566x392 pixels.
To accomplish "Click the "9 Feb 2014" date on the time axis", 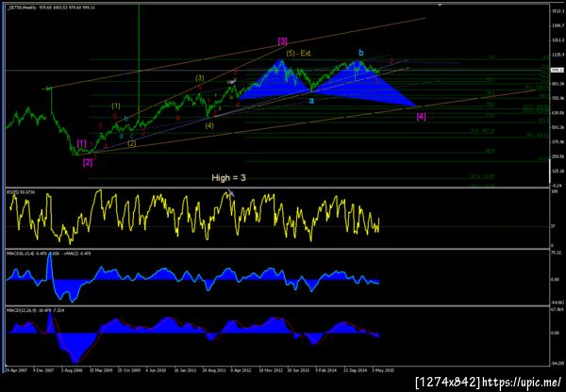I will 326,370.
